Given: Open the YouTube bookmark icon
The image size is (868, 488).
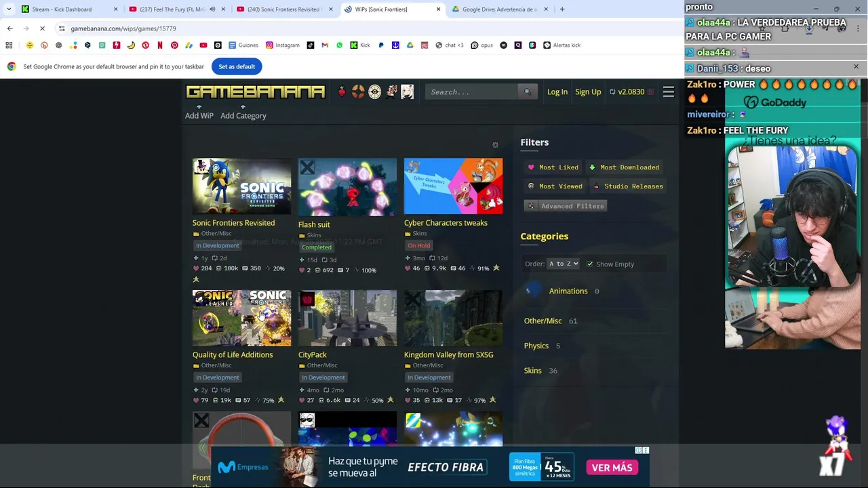Looking at the screenshot, I should pos(203,45).
